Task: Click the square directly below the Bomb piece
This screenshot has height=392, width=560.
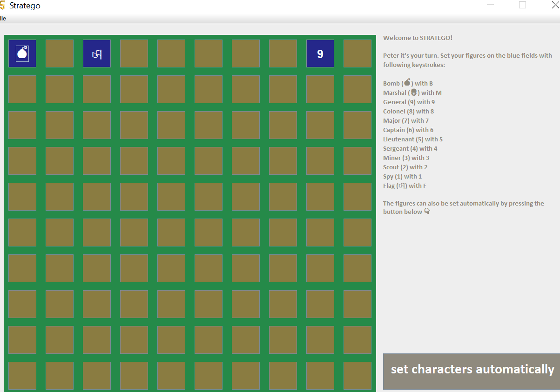Action: [x=22, y=89]
